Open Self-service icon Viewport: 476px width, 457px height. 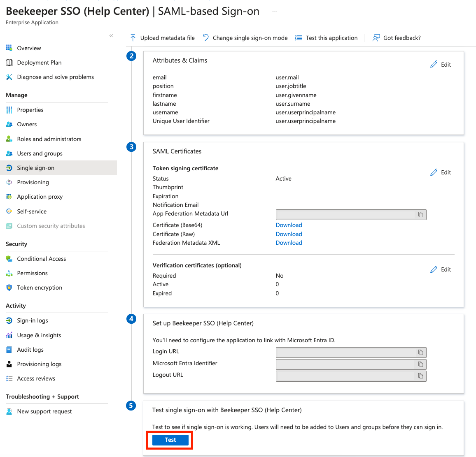9,211
